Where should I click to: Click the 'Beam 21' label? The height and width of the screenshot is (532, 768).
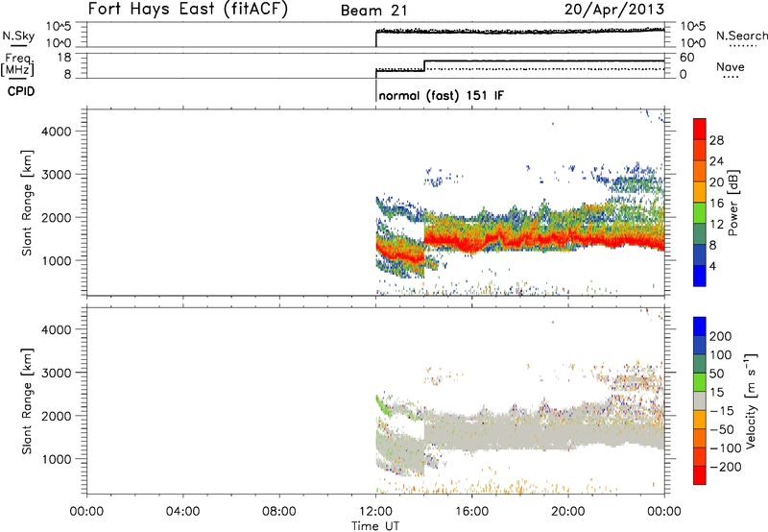[x=374, y=11]
